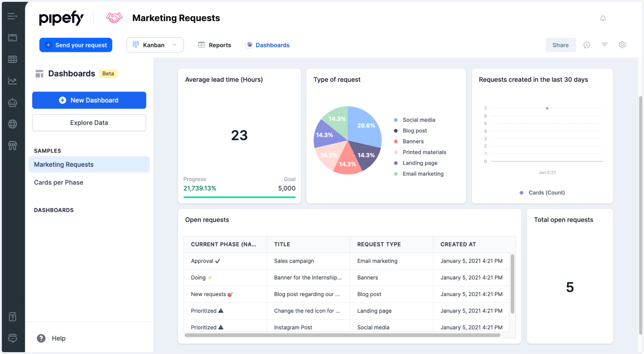
Task: Click the automations robot icon in sidebar
Action: 12,103
